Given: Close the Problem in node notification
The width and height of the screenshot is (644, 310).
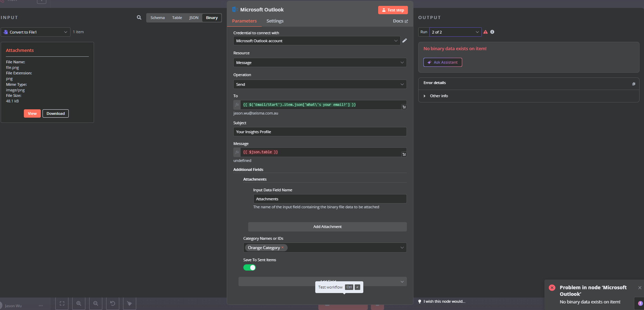Looking at the screenshot, I should tap(640, 288).
